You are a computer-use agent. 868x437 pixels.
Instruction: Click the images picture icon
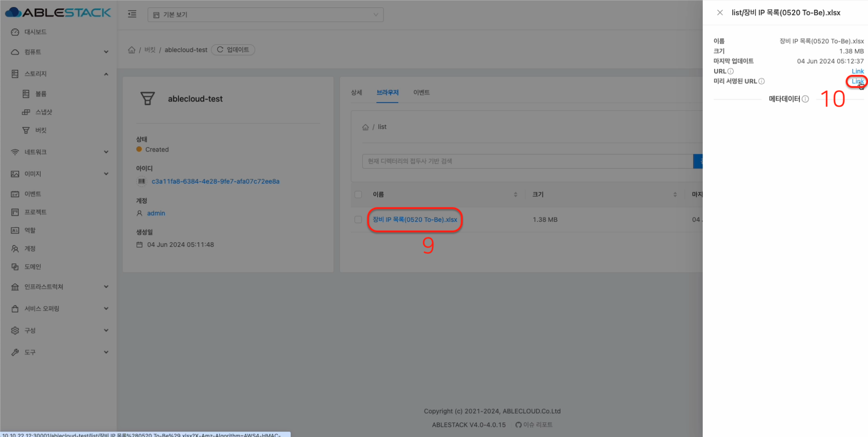coord(15,174)
